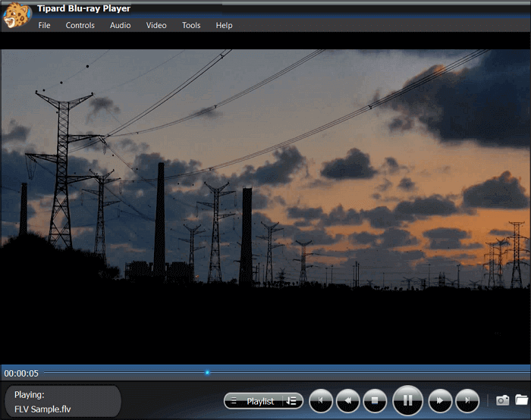This screenshot has height=420, width=531.
Task: Pause playback with the pause button
Action: (x=408, y=400)
